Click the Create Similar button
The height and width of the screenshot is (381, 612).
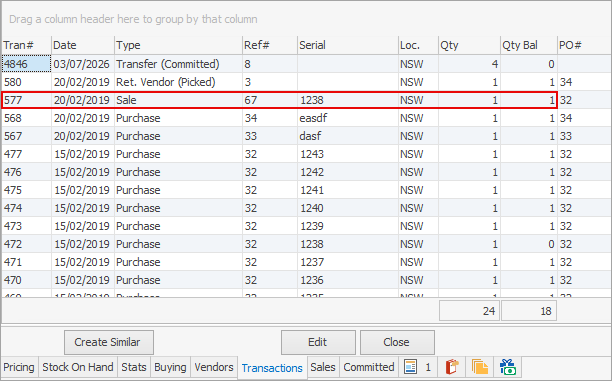tap(109, 342)
